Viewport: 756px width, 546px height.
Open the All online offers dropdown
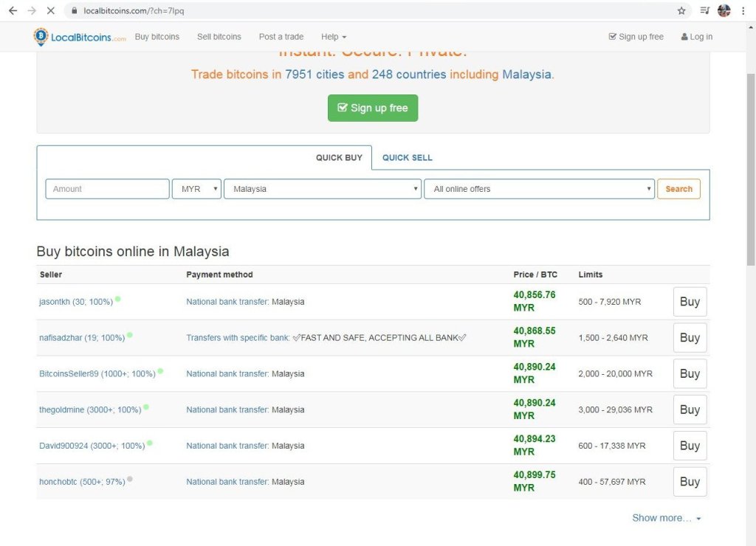point(539,189)
